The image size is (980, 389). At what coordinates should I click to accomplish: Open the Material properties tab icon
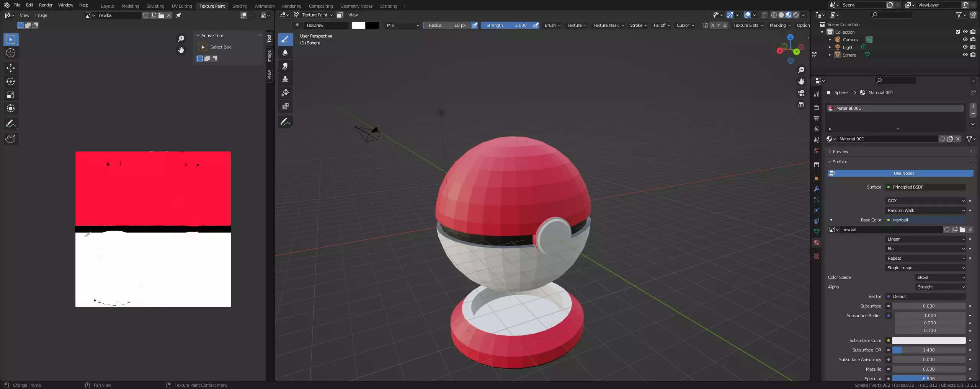point(817,243)
